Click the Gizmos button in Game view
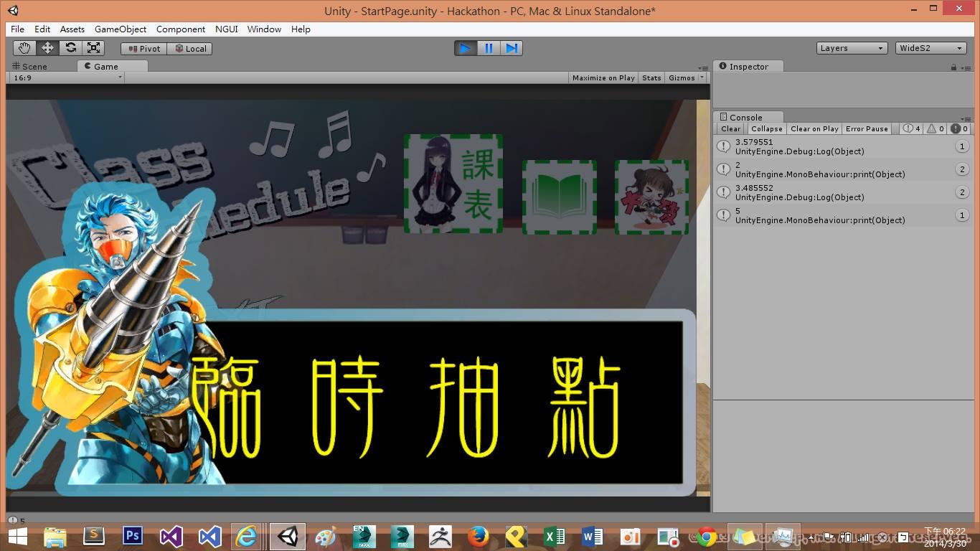This screenshot has width=980, height=551. [x=682, y=77]
